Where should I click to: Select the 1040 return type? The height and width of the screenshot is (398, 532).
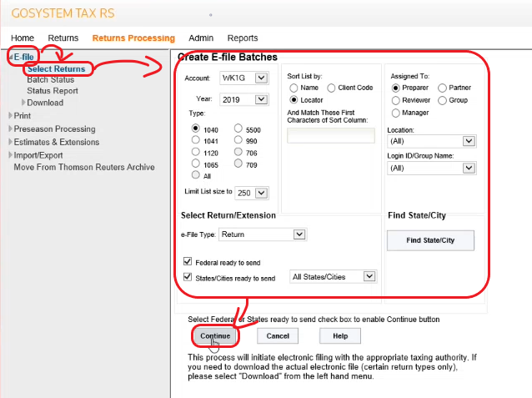196,128
